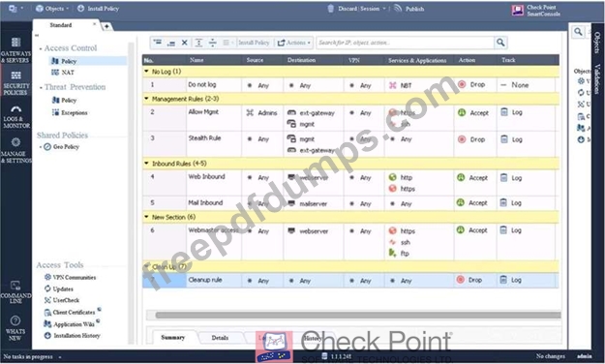Open Gateways & Servers sidebar view
Screen dimensions: 605x364
click(x=15, y=49)
